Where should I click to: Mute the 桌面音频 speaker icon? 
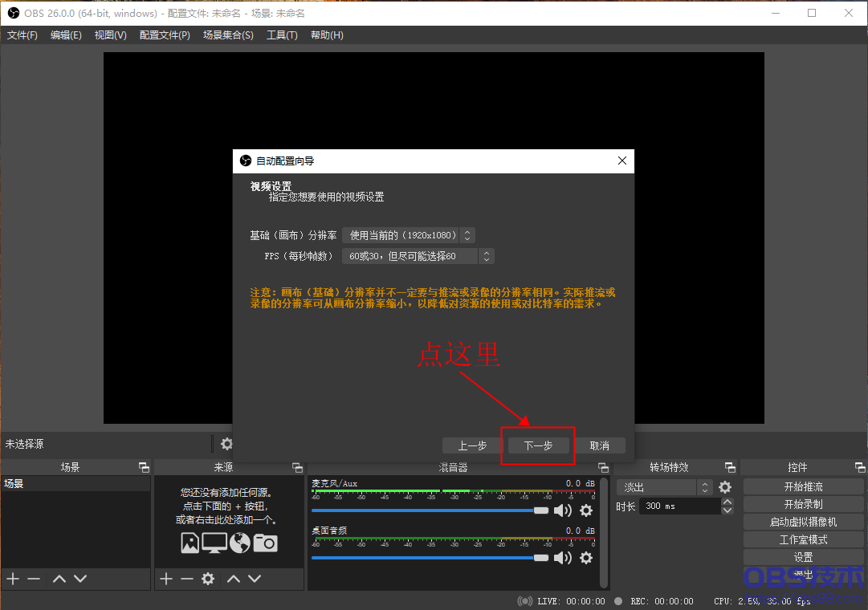point(562,557)
